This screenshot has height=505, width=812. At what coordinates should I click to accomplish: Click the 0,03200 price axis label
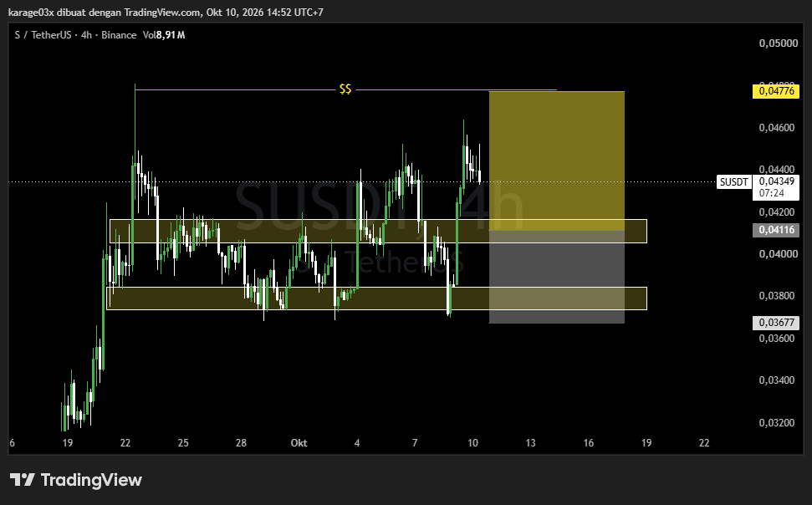click(776, 423)
